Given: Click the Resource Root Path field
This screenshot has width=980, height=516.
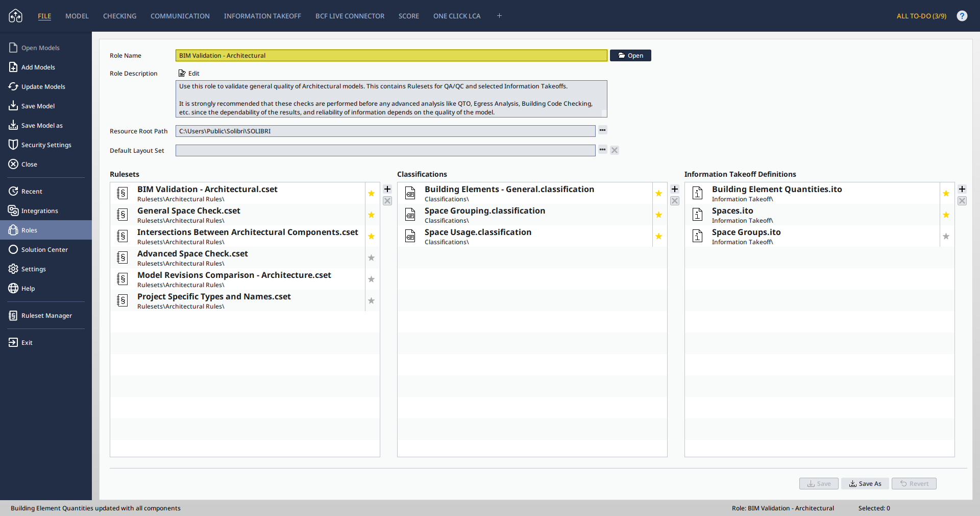Looking at the screenshot, I should [x=385, y=131].
